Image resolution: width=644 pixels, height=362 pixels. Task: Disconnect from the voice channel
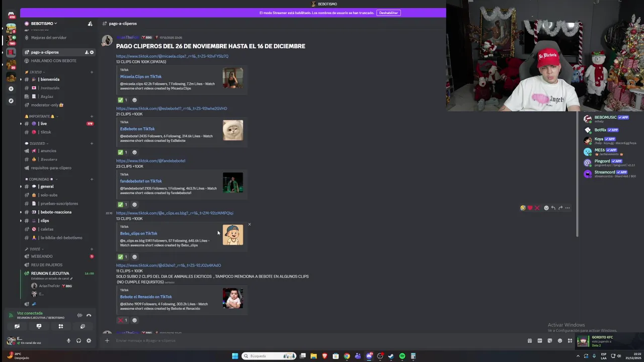coord(89,315)
